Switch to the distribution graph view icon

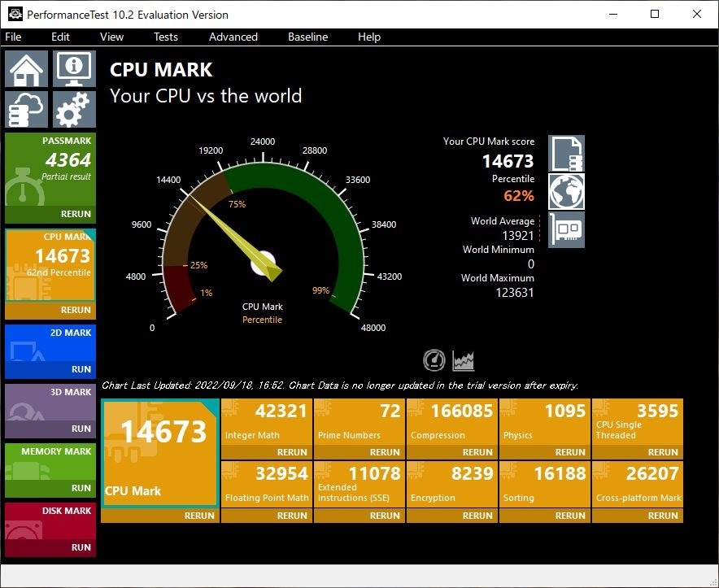click(x=463, y=360)
